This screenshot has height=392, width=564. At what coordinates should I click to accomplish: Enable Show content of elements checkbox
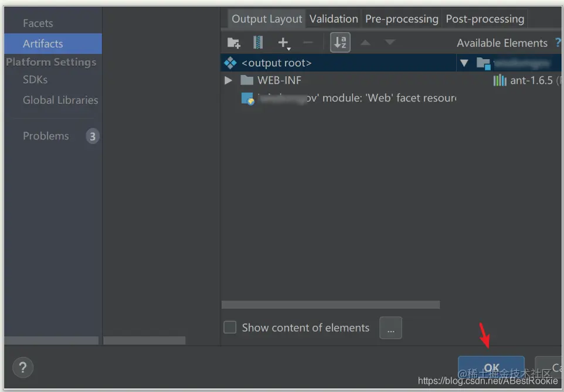point(230,328)
